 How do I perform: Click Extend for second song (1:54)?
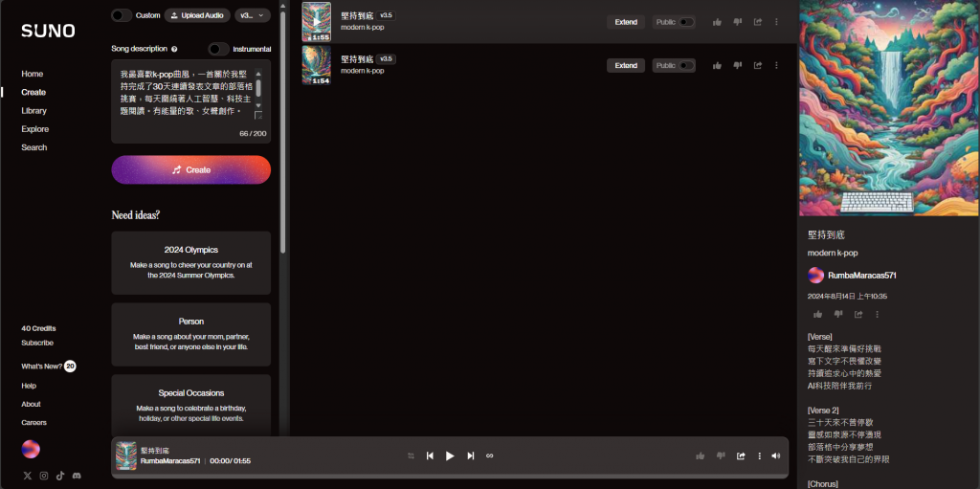point(626,65)
